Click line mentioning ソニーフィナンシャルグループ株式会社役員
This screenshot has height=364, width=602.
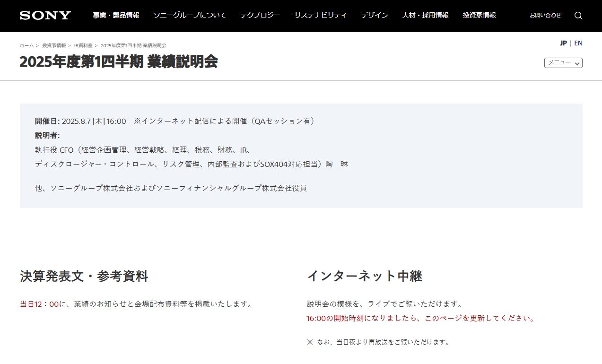point(171,188)
